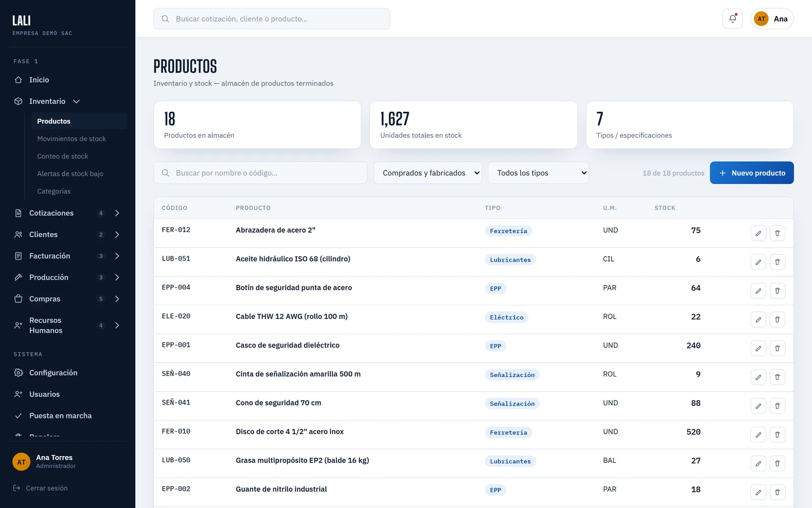Click the Nuevo producto button
Image resolution: width=812 pixels, height=508 pixels.
(752, 173)
